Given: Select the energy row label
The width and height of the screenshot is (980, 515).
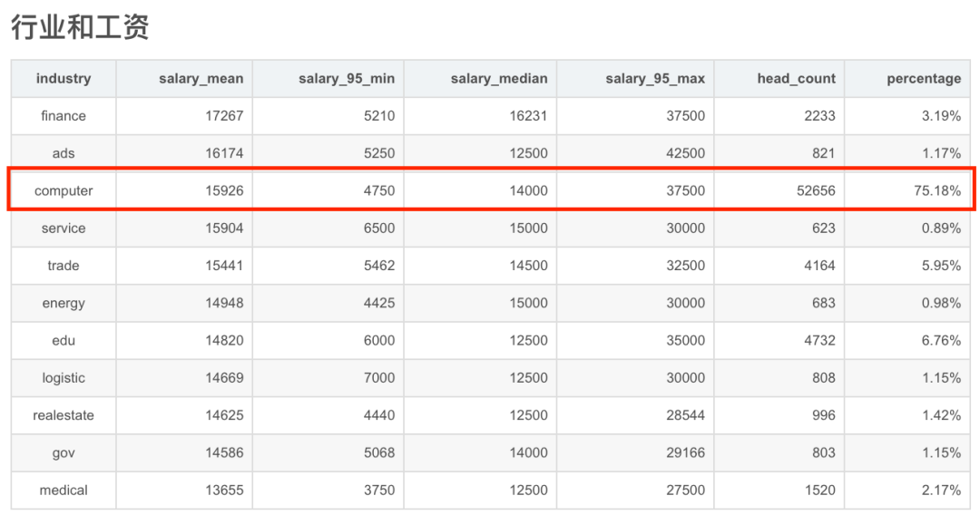Looking at the screenshot, I should [64, 304].
